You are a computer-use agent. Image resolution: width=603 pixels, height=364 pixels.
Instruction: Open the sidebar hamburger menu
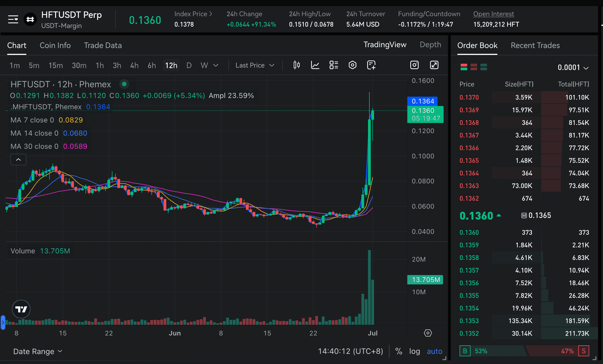13,19
